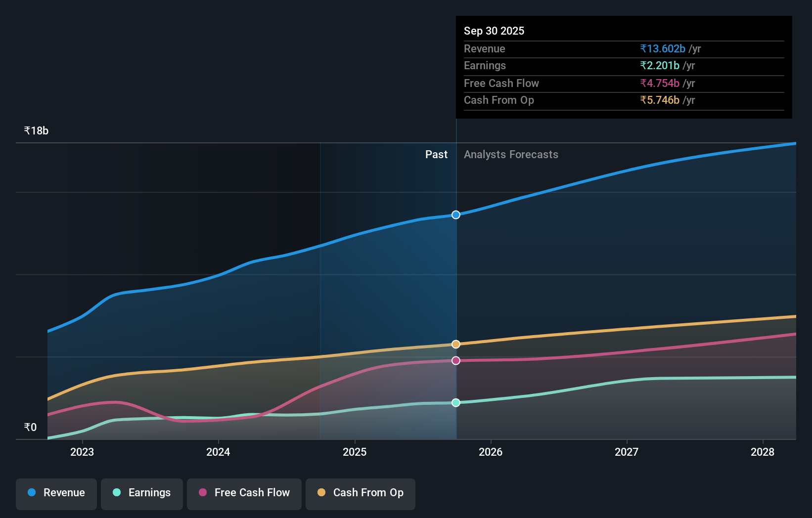Select the teal Earnings legend icon

coord(116,493)
